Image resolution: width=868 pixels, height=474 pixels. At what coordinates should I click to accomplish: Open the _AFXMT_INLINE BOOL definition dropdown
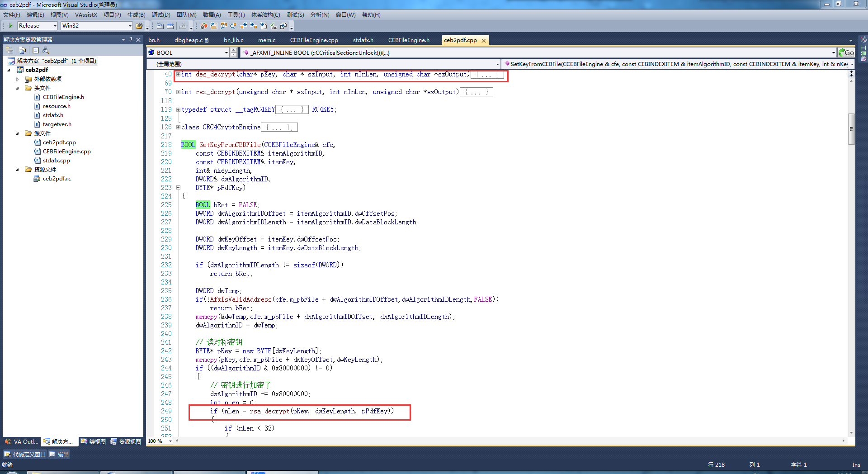point(833,52)
